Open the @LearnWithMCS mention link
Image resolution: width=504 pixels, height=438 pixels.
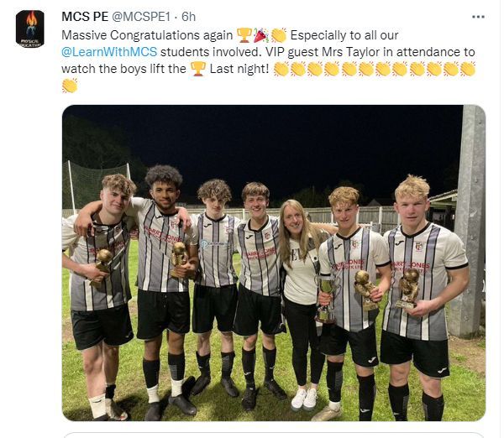[x=109, y=52]
